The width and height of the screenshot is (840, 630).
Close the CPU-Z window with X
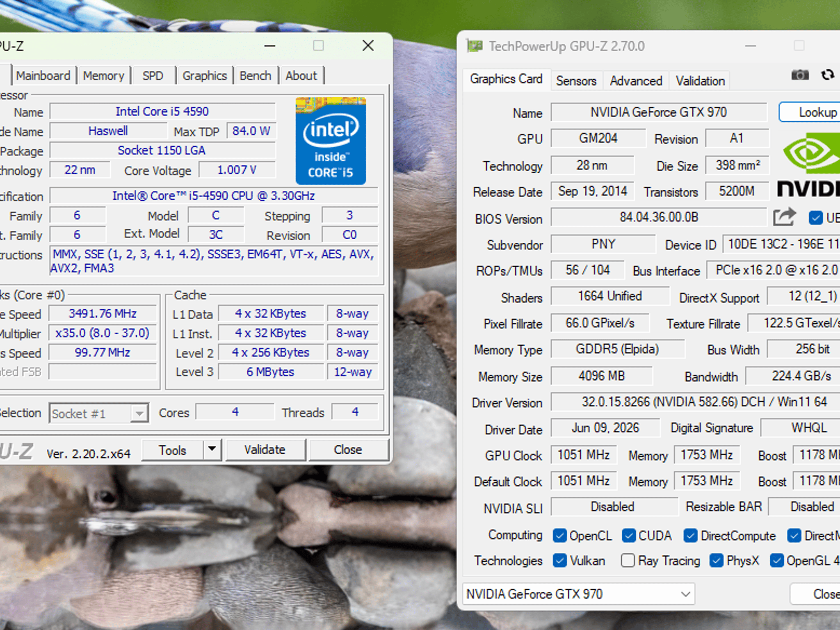pyautogui.click(x=368, y=46)
